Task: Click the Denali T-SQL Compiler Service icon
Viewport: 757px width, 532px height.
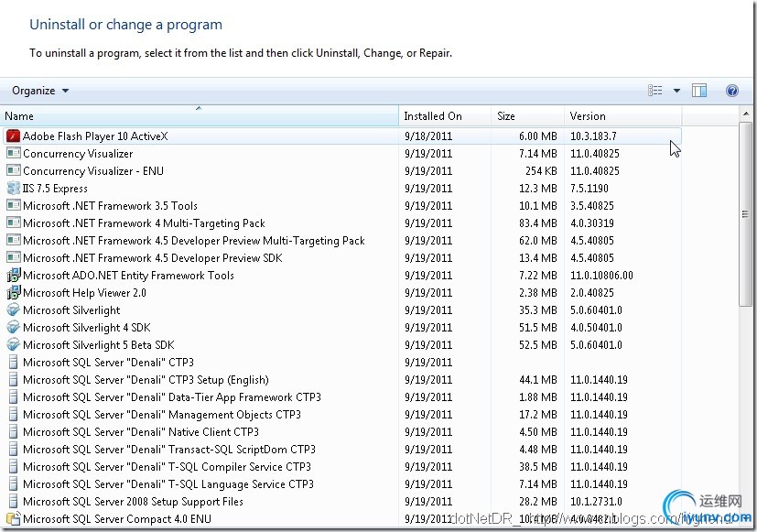Action: click(14, 466)
